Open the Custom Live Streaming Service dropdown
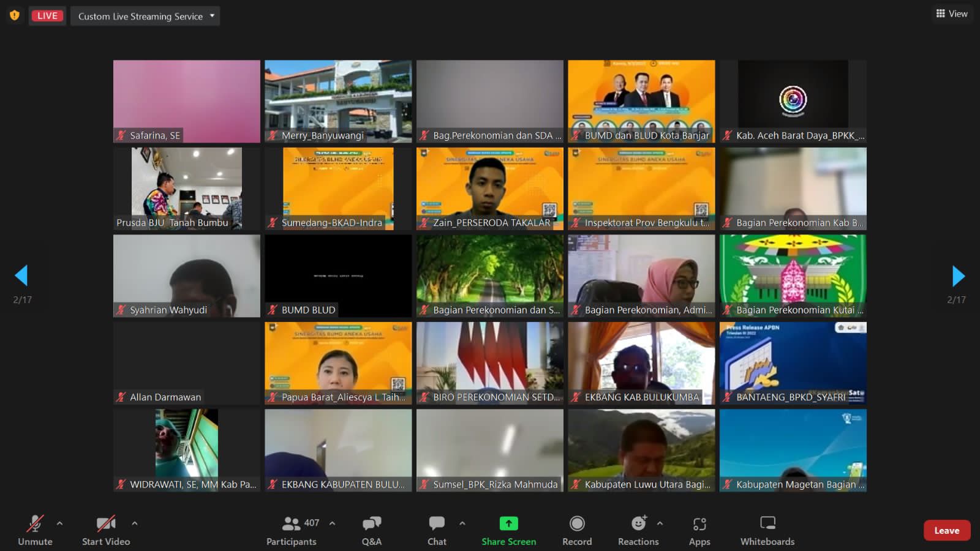Screen dimensions: 980x551 click(145, 16)
